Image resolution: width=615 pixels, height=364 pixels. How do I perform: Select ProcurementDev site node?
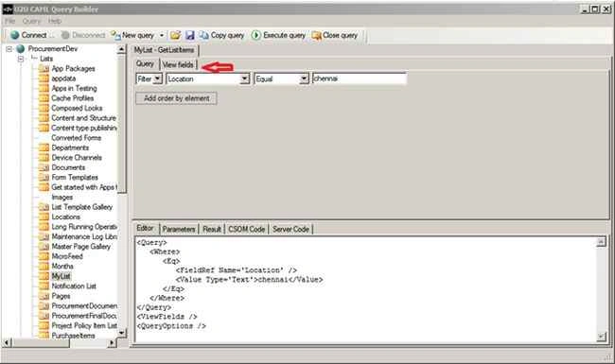pos(53,49)
